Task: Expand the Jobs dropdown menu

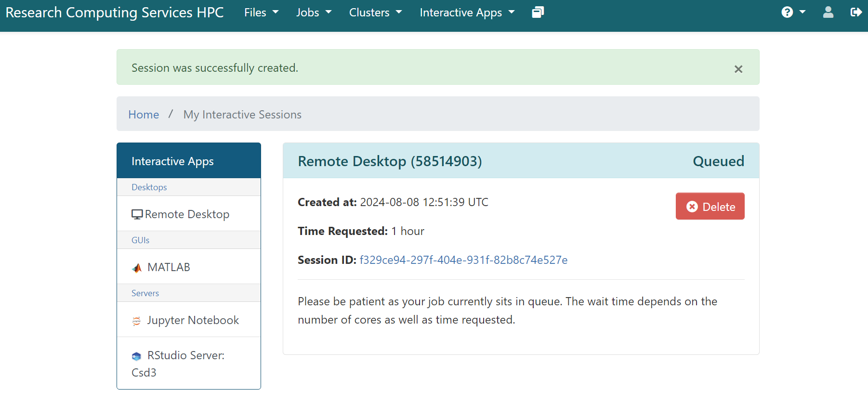Action: 314,13
